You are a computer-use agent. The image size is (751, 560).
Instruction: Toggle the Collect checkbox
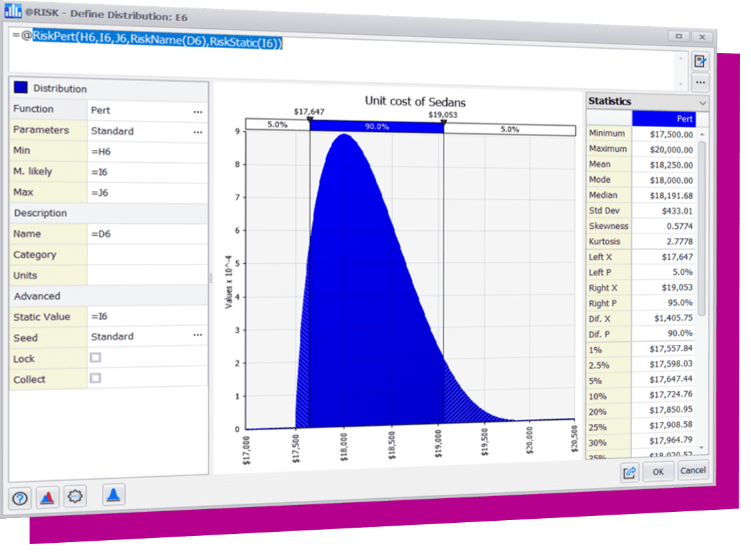point(96,378)
